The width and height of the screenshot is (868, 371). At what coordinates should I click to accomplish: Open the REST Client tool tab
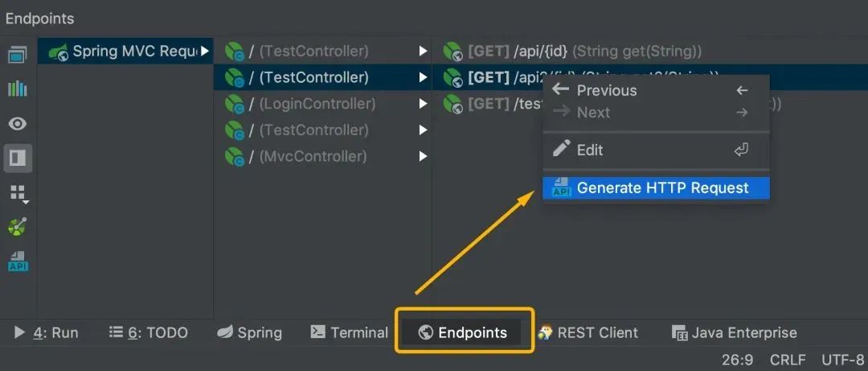[588, 332]
